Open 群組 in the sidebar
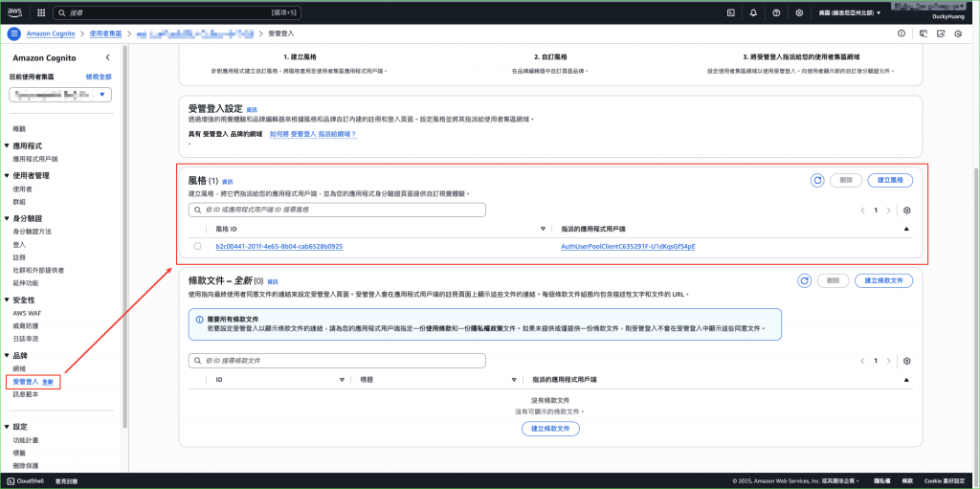The width and height of the screenshot is (980, 489). click(19, 202)
